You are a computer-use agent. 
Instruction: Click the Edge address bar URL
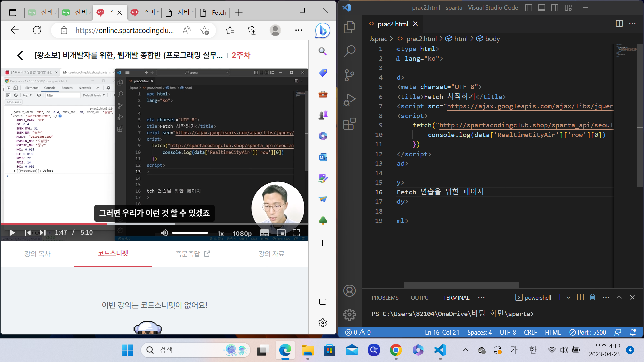click(124, 31)
